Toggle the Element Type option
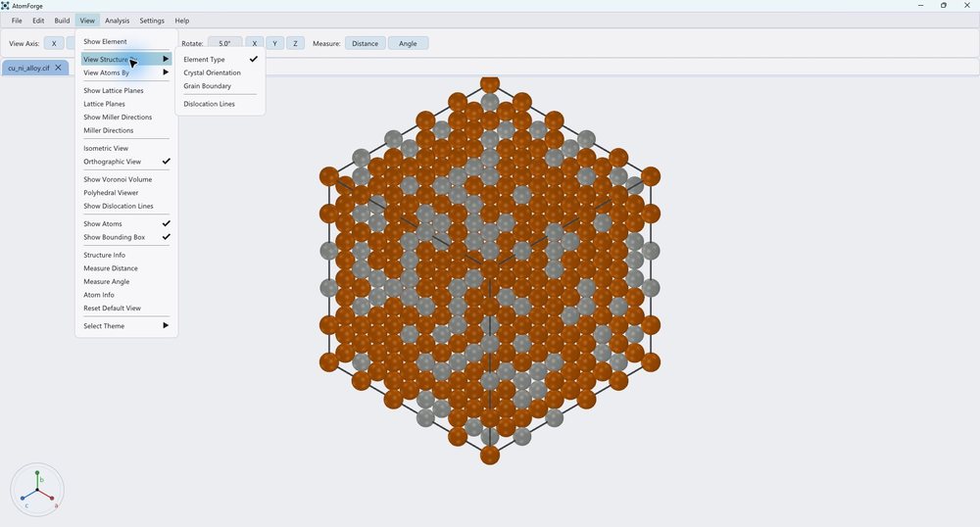 pyautogui.click(x=220, y=60)
